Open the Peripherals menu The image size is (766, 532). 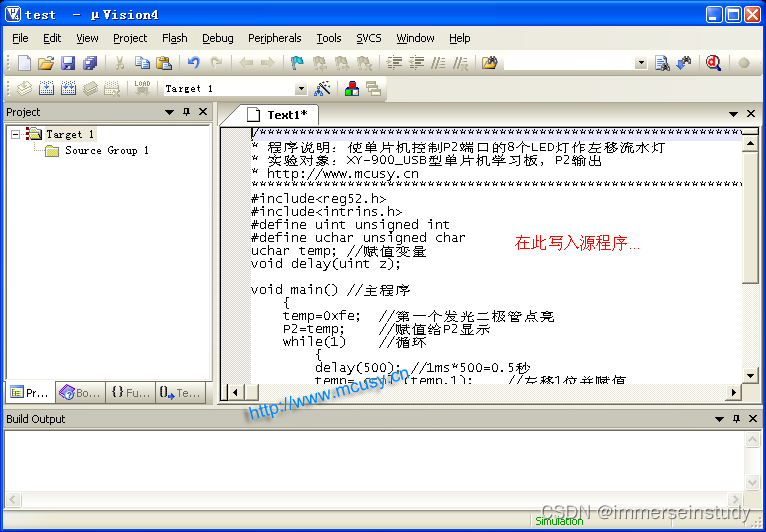(275, 38)
